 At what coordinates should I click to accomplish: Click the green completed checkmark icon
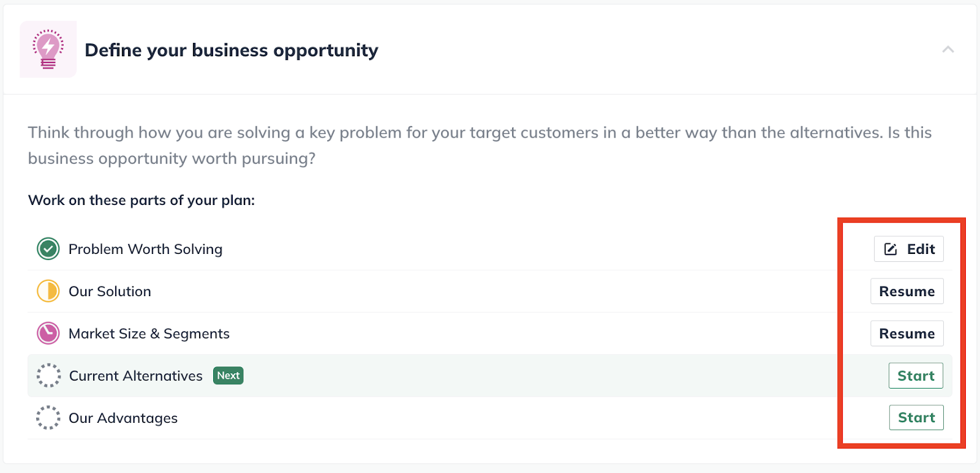coord(48,249)
